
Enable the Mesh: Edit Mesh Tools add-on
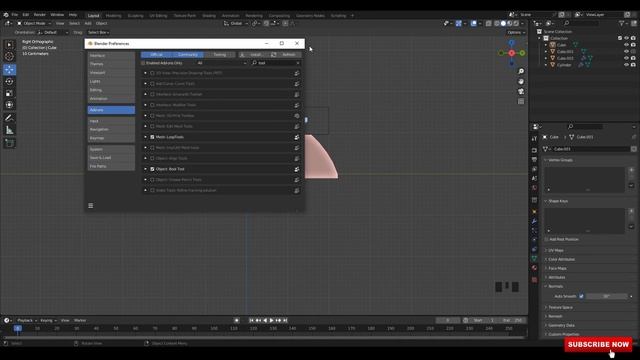click(x=152, y=127)
